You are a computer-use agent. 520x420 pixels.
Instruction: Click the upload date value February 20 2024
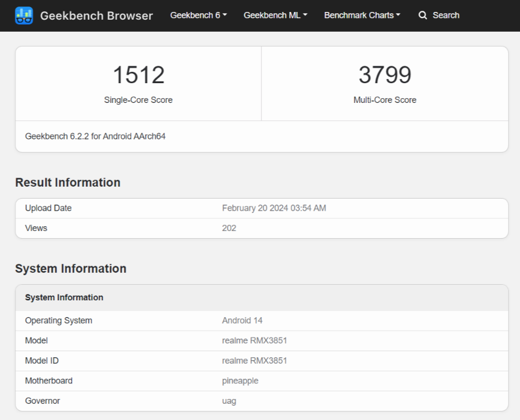coord(273,208)
